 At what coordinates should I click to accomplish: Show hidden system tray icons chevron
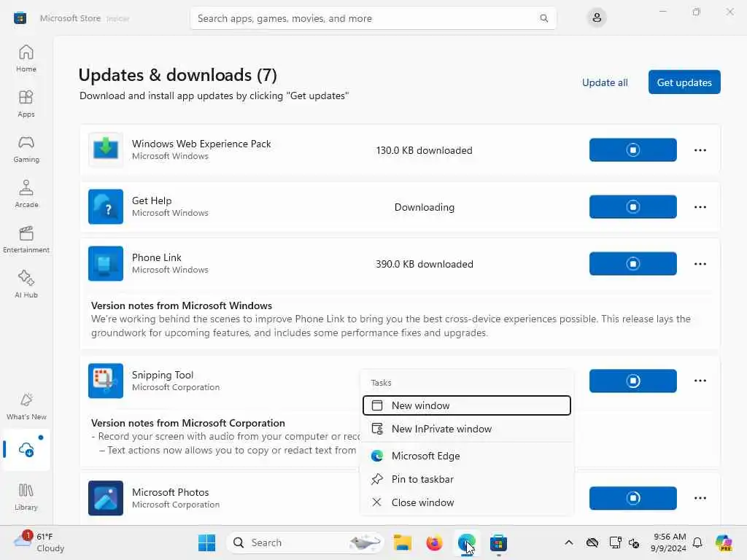click(568, 542)
